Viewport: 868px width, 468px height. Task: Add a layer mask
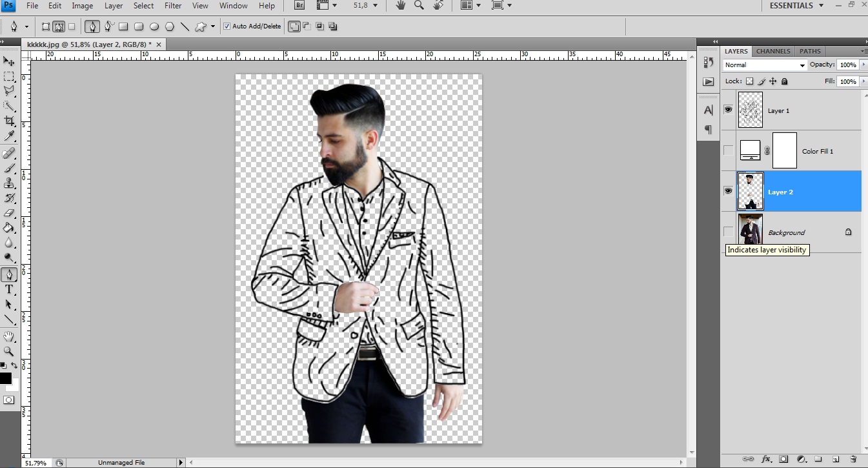pyautogui.click(x=783, y=459)
